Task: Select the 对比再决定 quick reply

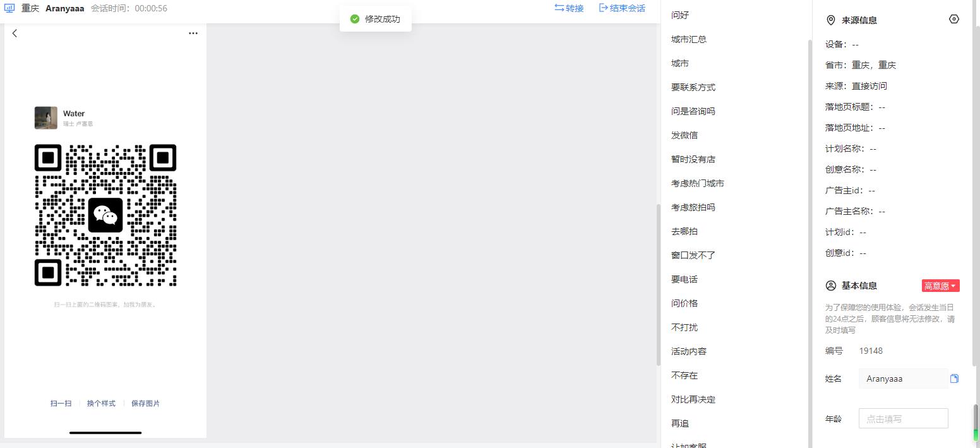Action: (x=693, y=399)
